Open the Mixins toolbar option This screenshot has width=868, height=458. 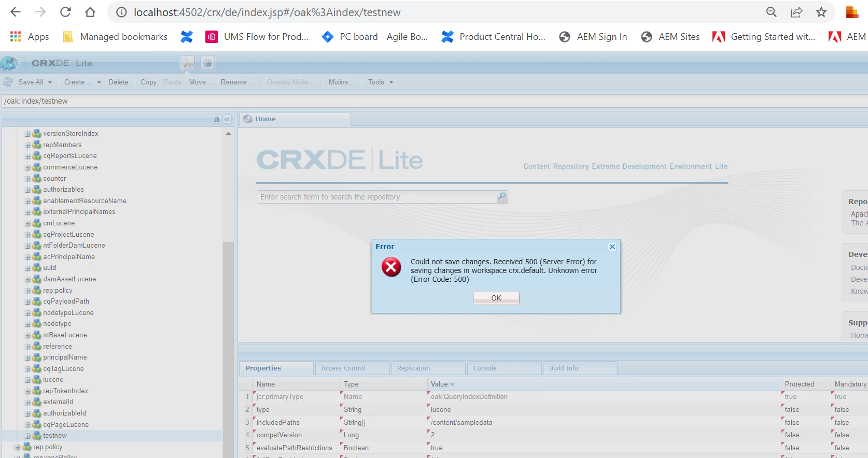tap(341, 82)
